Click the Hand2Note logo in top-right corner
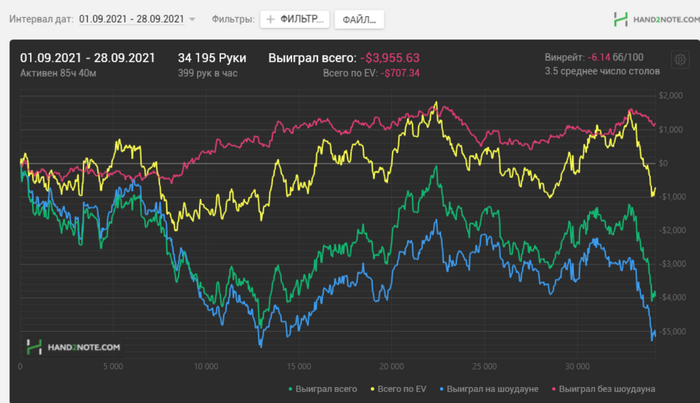 click(x=656, y=20)
